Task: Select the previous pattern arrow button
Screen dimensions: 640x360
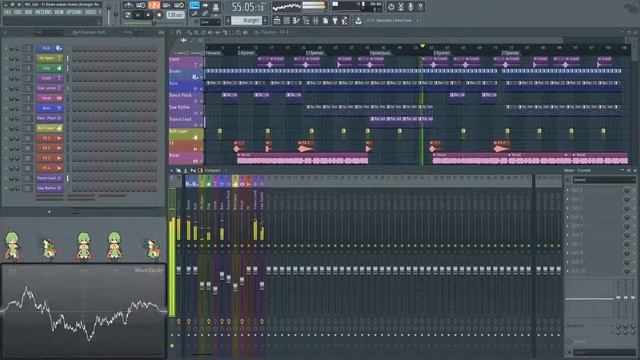Action: [228, 20]
